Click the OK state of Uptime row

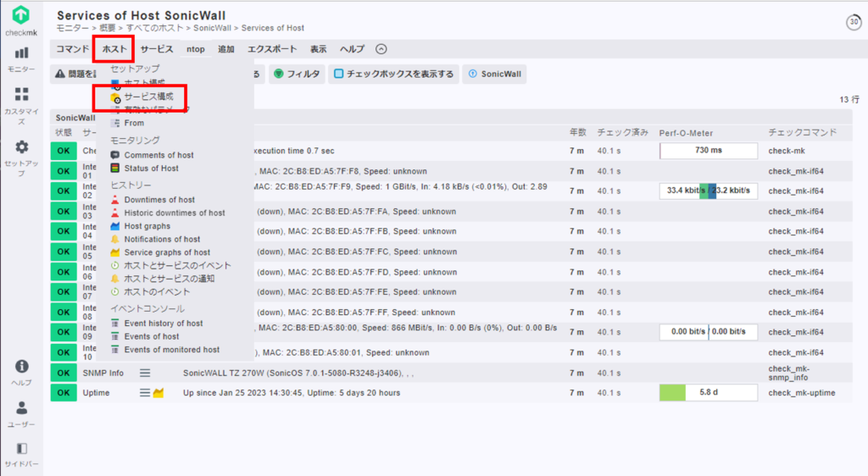(x=64, y=392)
